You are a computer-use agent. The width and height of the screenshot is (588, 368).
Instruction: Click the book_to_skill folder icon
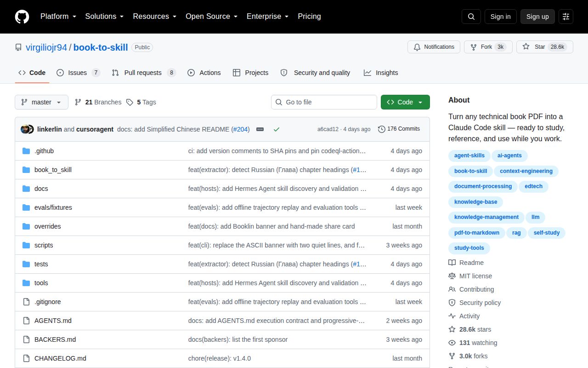[26, 170]
